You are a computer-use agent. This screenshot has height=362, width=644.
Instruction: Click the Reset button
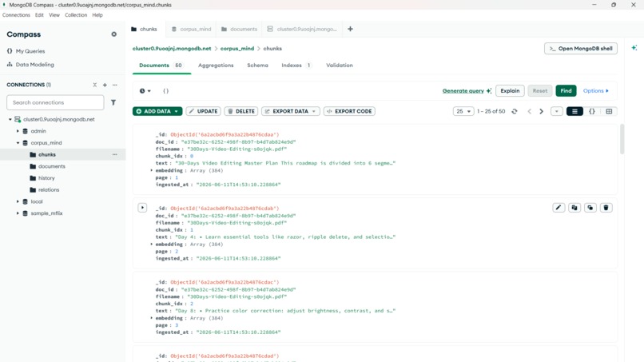(539, 91)
